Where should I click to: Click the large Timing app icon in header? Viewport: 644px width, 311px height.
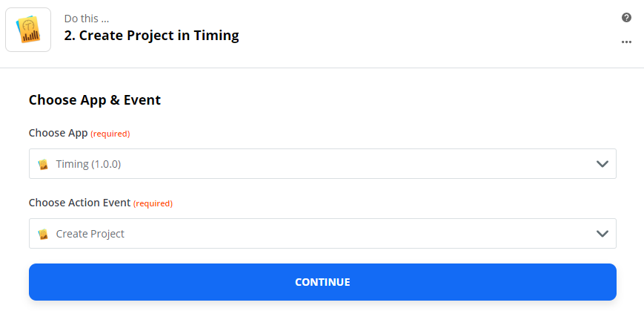(28, 30)
